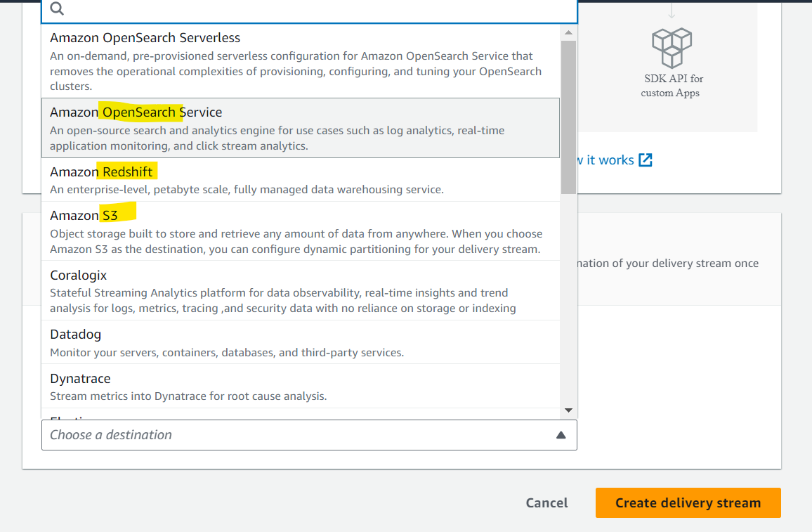812x532 pixels.
Task: Select Amazon Redshift as destination
Action: (301, 180)
